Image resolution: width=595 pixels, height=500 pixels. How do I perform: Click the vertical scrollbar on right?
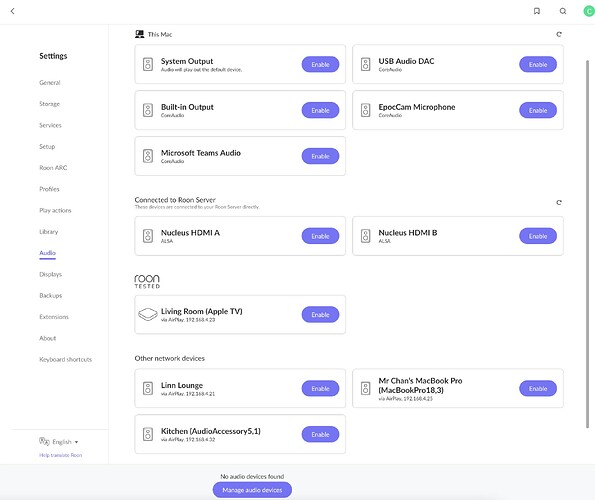(x=587, y=244)
